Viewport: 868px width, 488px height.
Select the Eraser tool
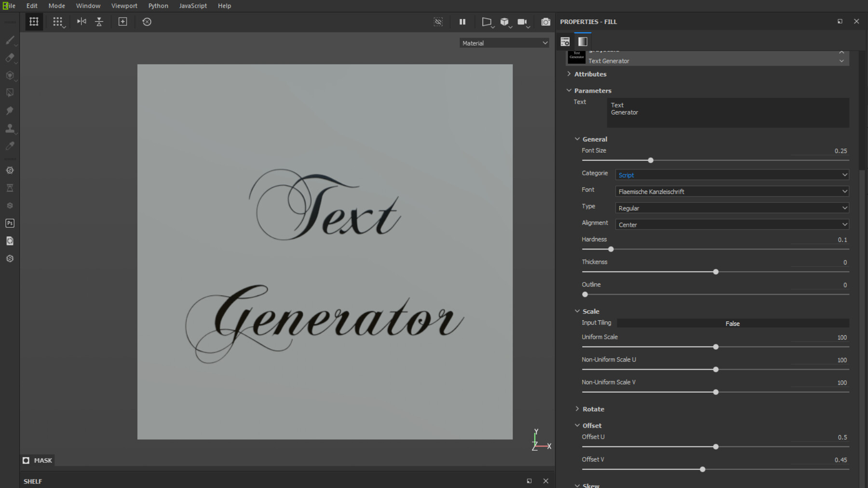pos(10,58)
